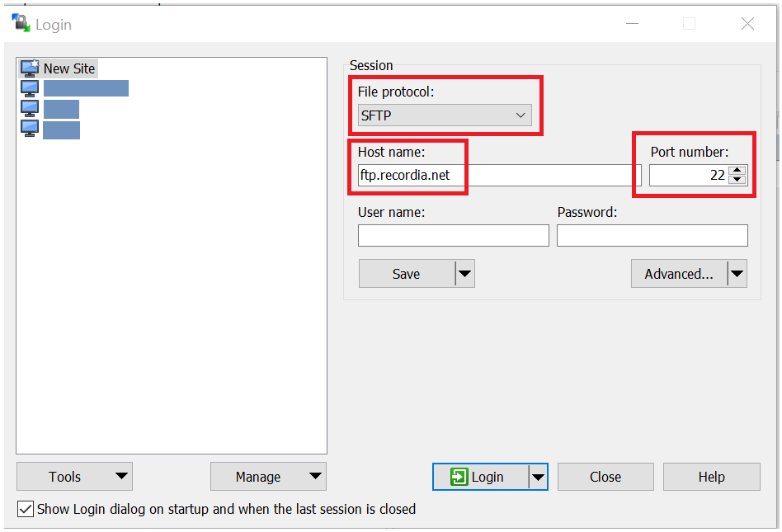Click the "File protocol:" label
This screenshot has width=782, height=532.
click(396, 92)
